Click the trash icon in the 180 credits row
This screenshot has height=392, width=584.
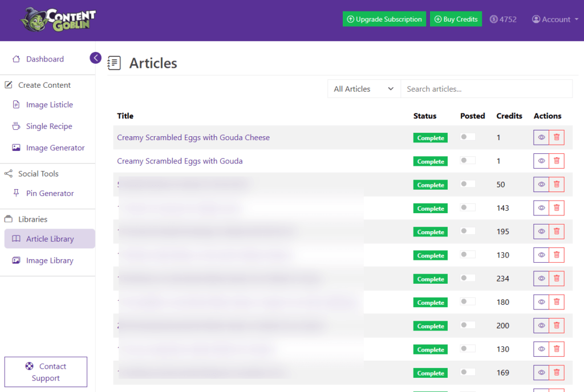point(557,302)
